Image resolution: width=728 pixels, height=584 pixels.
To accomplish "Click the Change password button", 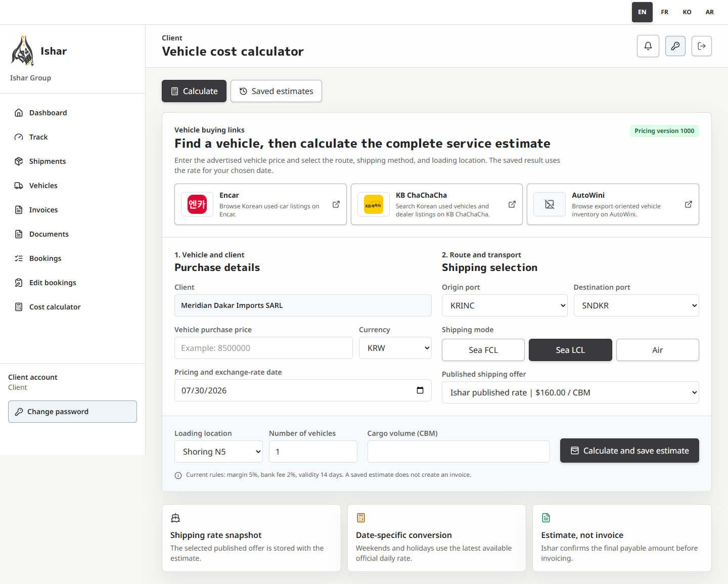I will (x=72, y=412).
